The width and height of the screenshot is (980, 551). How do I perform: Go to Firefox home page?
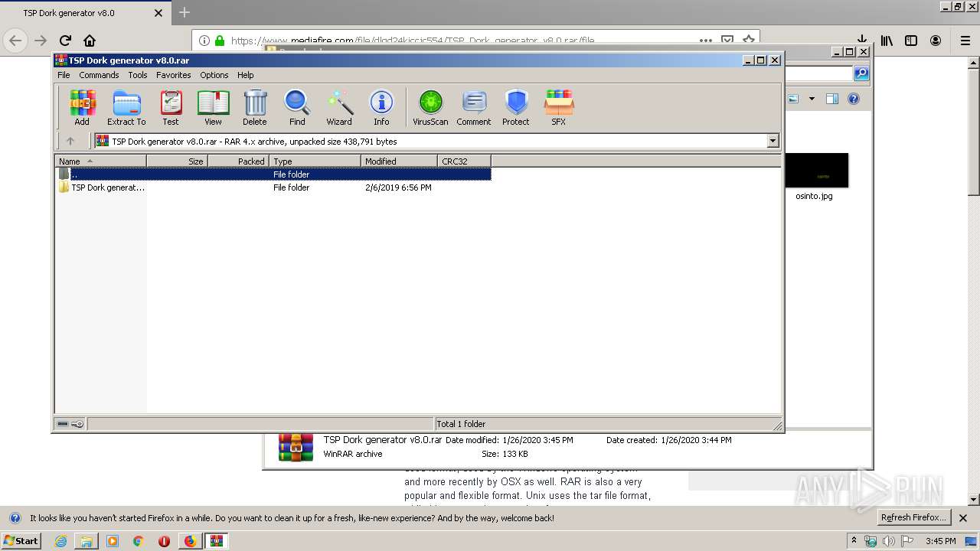point(90,41)
